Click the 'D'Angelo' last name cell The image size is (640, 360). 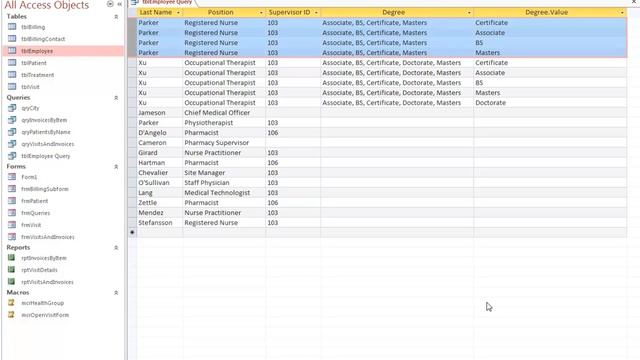[x=160, y=133]
